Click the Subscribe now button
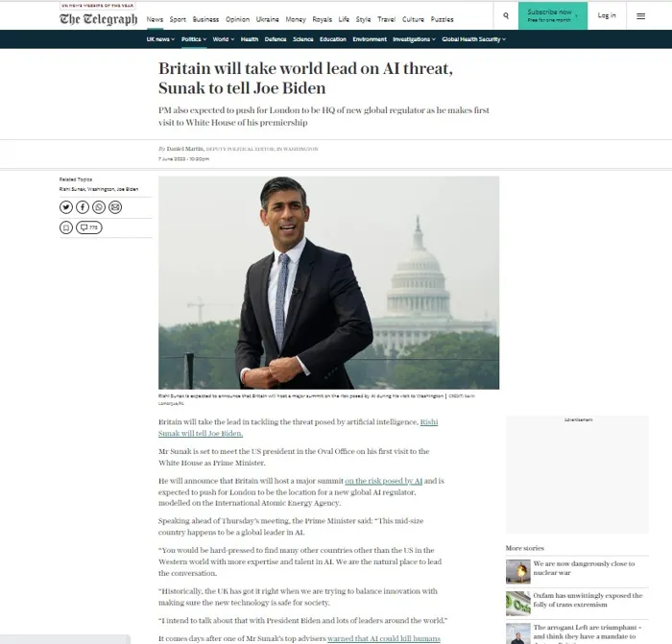Viewport: 672px width, 644px height. click(552, 15)
